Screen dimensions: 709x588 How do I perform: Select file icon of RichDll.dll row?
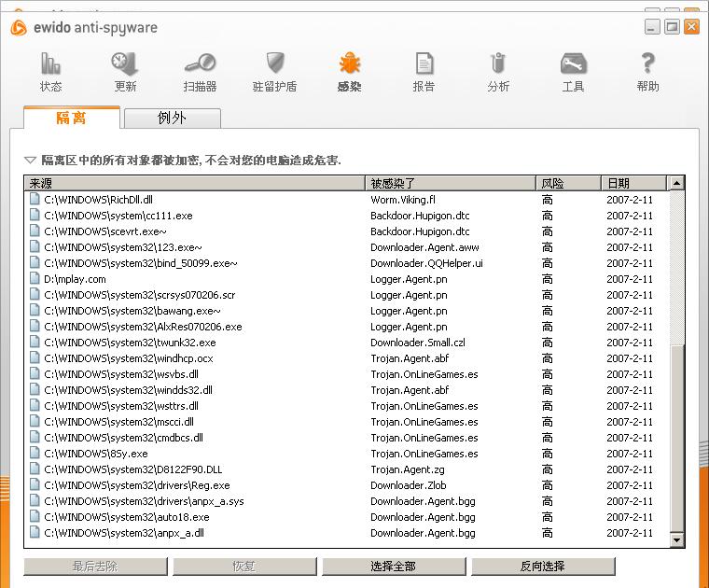(x=35, y=200)
